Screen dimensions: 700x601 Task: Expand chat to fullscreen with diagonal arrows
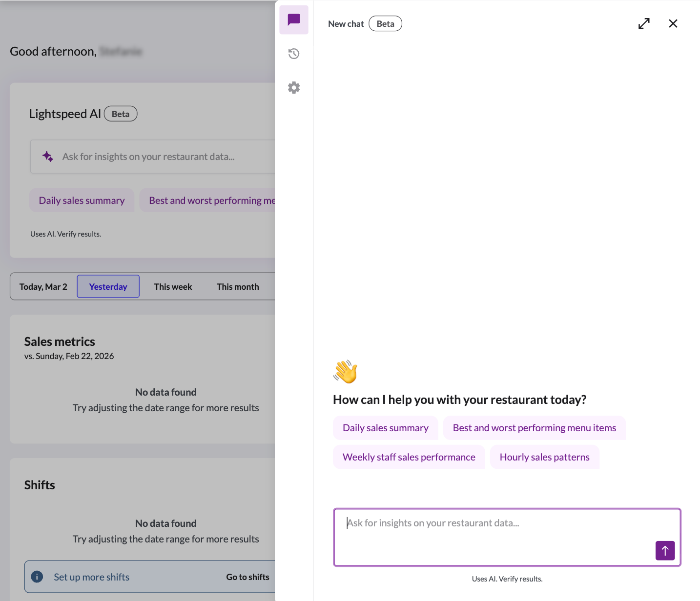[644, 23]
